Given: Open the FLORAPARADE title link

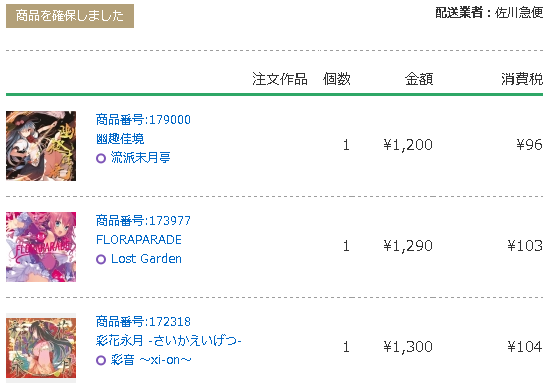Looking at the screenshot, I should click(x=139, y=240).
